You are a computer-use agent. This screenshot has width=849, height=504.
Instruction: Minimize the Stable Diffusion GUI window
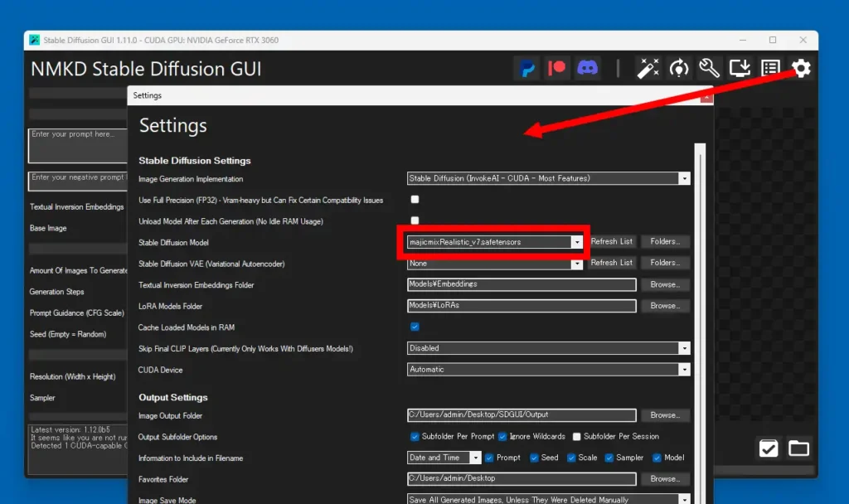743,40
